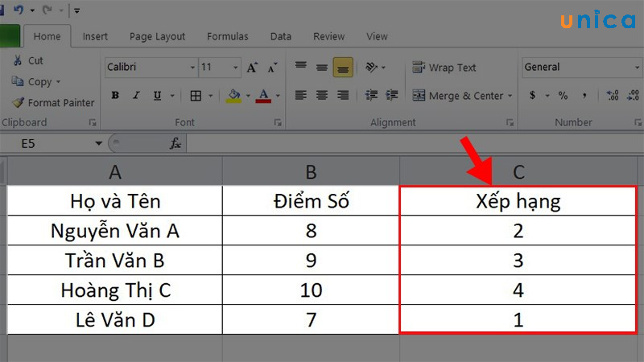
Task: Open the Alignment dialog launcher
Action: click(510, 122)
